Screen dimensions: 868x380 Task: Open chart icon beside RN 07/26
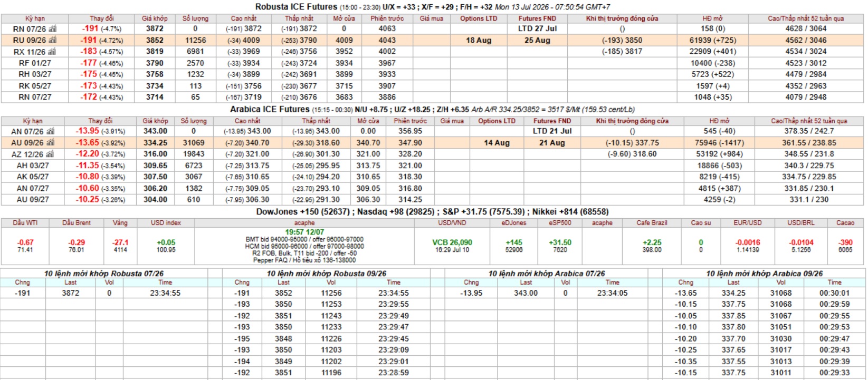[52, 28]
